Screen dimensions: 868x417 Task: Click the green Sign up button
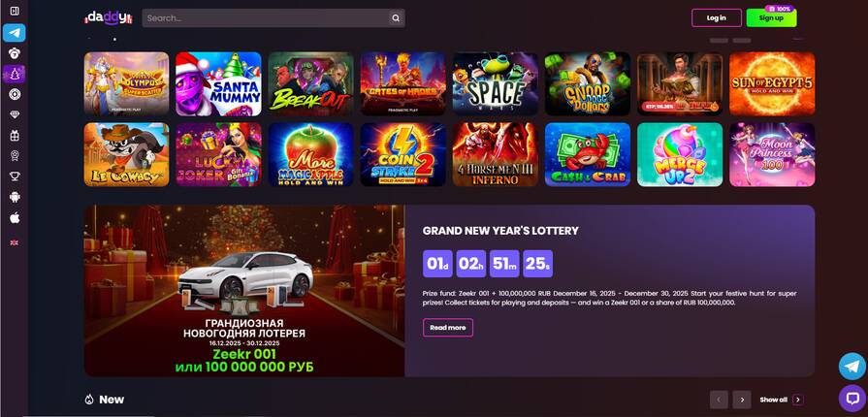pos(771,17)
